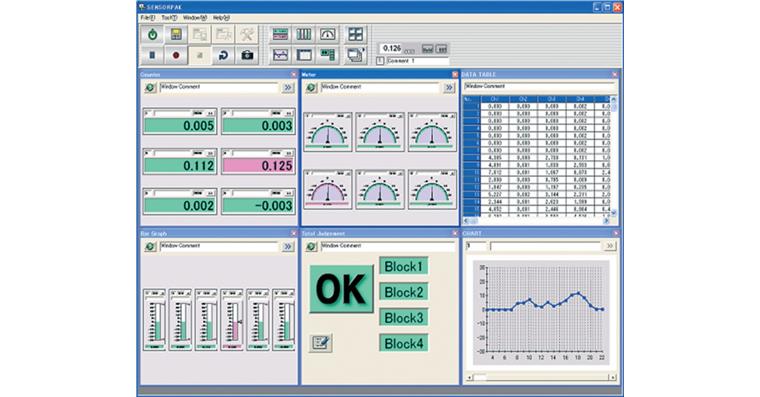Viewport: 760px width, 397px height.
Task: Open the File menu
Action: coord(147,17)
